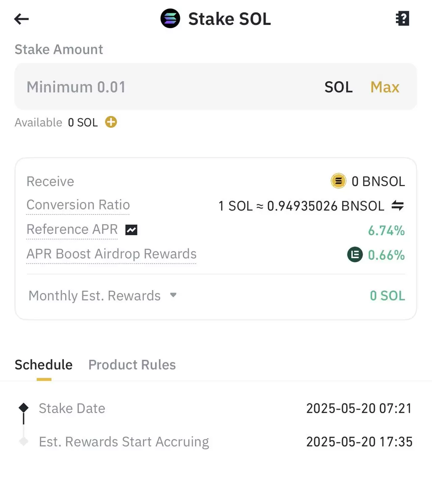Open the help guide icon

point(402,18)
